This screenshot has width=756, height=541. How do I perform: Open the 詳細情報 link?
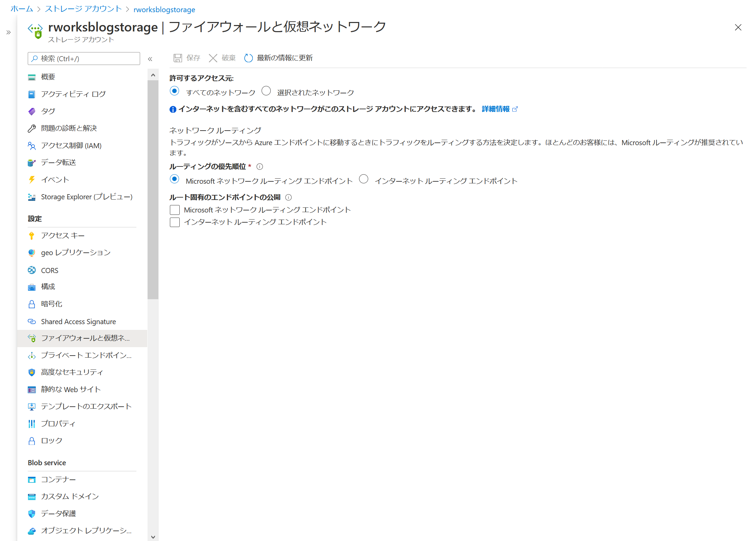(x=496, y=109)
